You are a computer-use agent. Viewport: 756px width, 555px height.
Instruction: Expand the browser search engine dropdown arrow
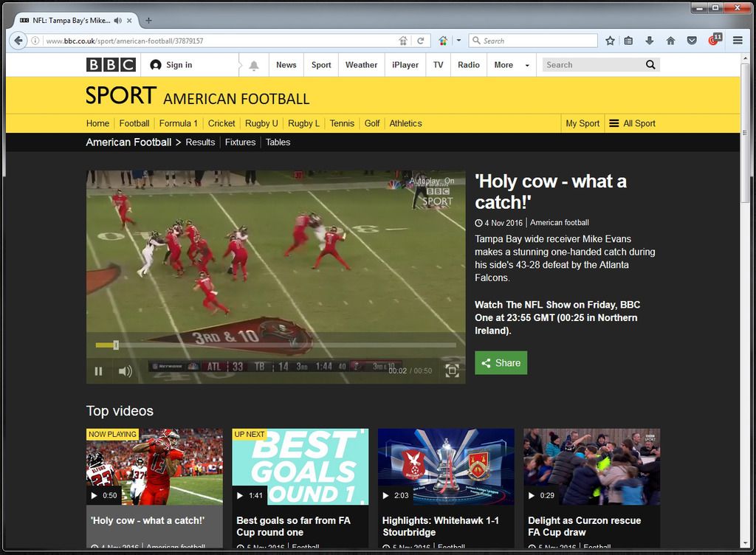[458, 41]
